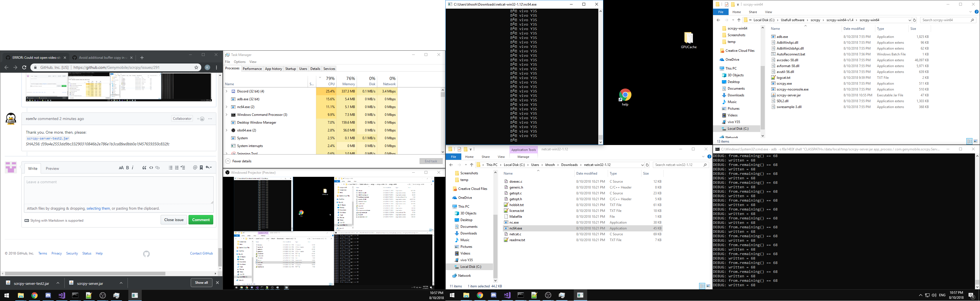Insert code via the comment toolbar
Viewport: 980px width, 301px height.
pos(151,168)
